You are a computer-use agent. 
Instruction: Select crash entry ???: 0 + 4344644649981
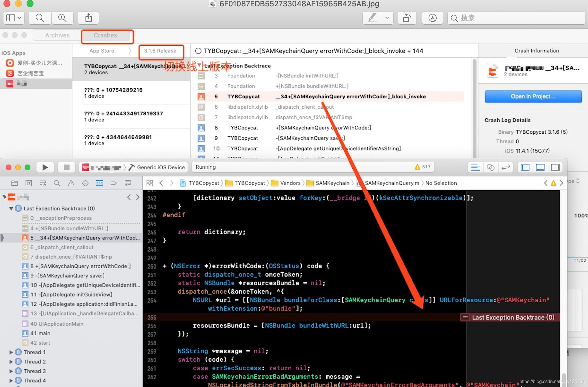[x=131, y=140]
